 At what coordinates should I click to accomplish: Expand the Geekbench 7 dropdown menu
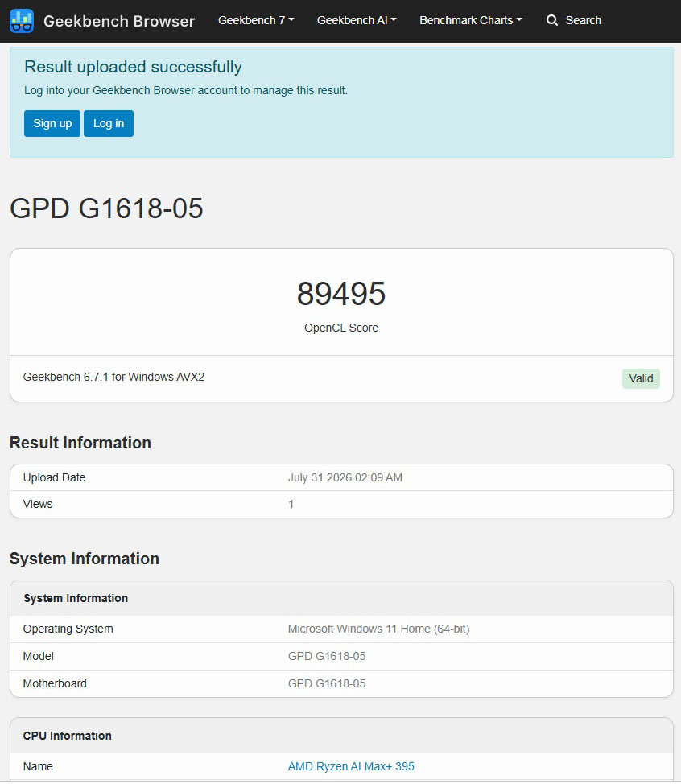click(256, 20)
